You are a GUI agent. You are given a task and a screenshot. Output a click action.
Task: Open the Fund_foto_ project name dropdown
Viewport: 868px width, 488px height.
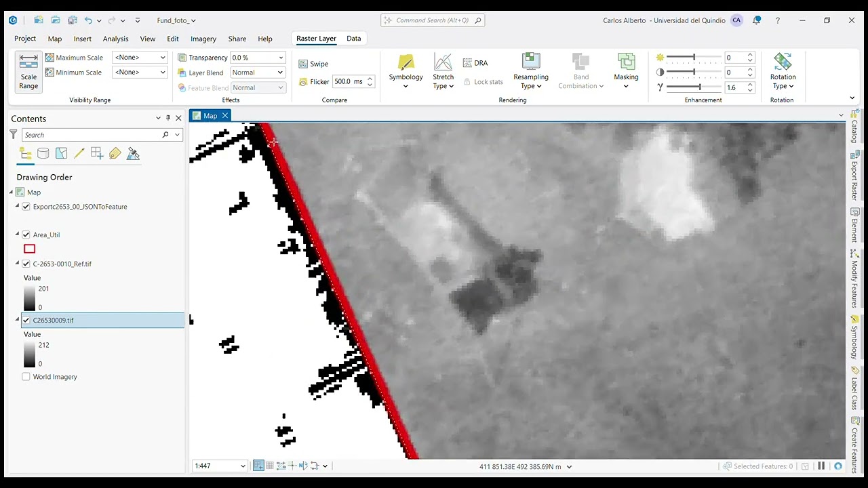point(176,20)
